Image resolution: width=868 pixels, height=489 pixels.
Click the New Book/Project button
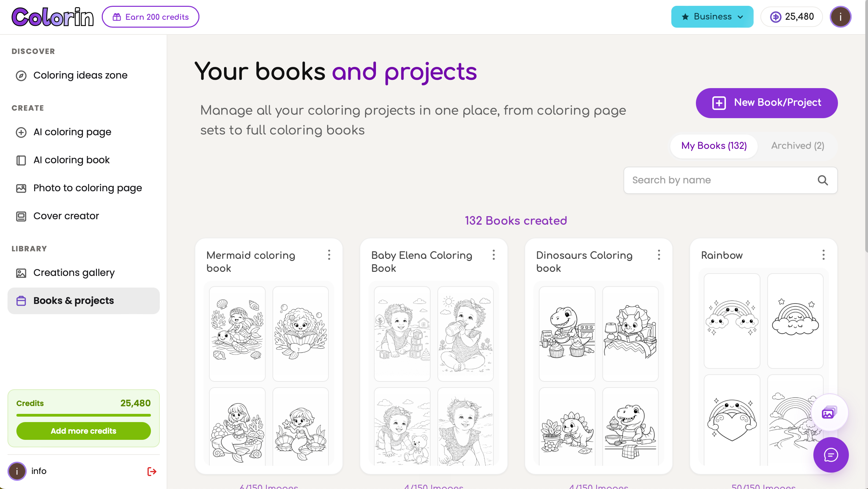coord(767,103)
